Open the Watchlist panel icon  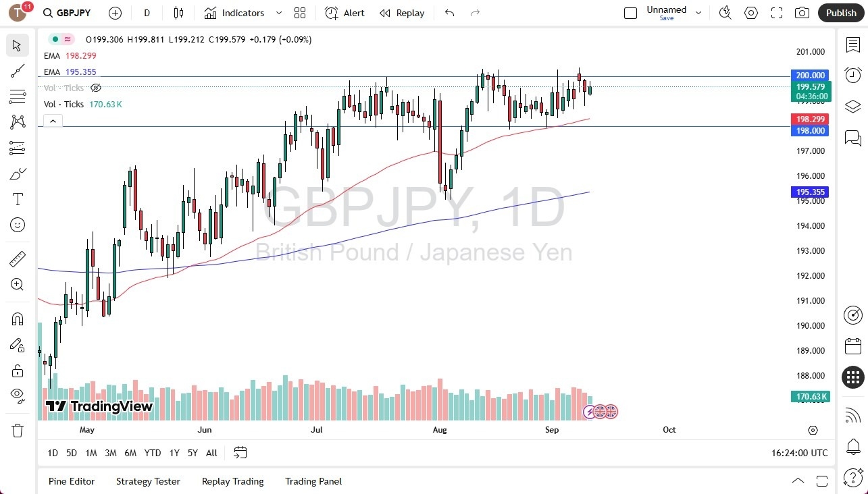click(852, 45)
